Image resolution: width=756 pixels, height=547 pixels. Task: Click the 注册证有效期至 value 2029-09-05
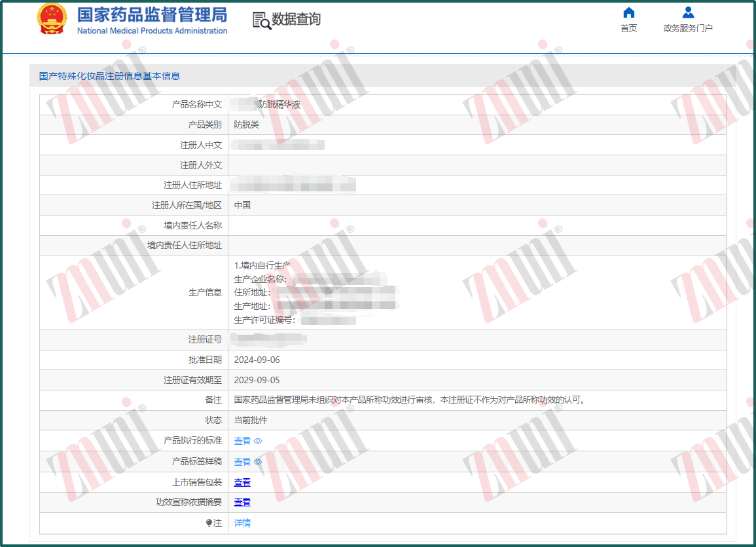pyautogui.click(x=257, y=380)
